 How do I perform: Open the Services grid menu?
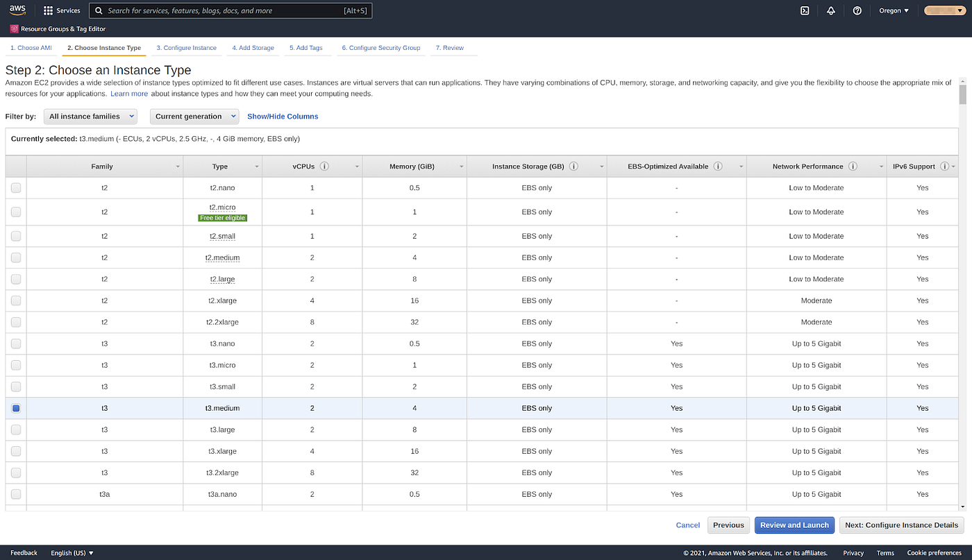[62, 10]
